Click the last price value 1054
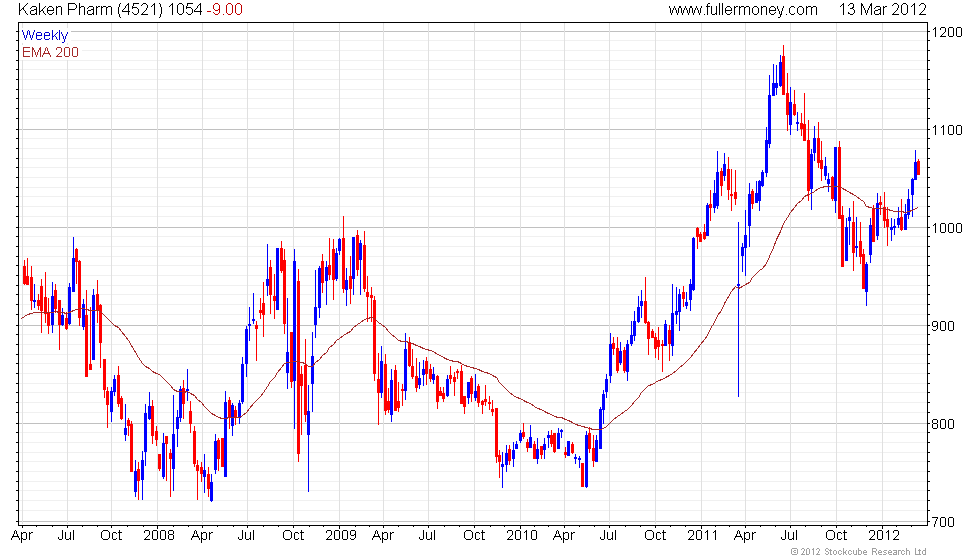 click(185, 9)
